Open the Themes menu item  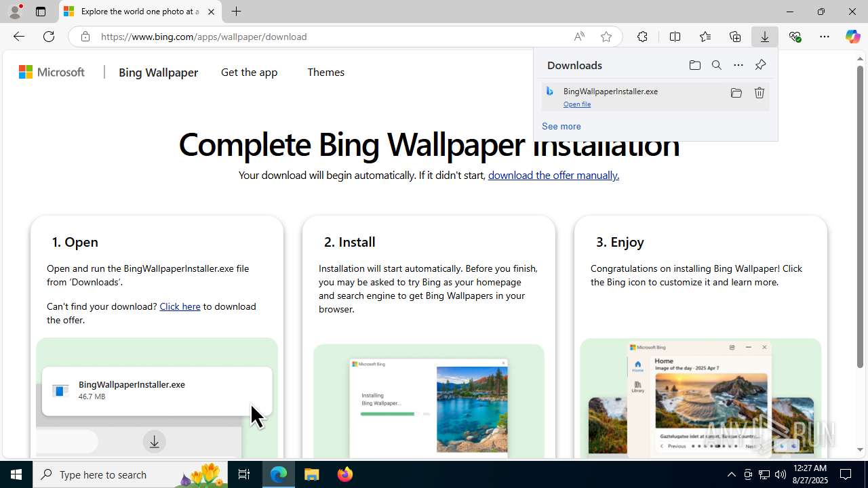tap(325, 72)
